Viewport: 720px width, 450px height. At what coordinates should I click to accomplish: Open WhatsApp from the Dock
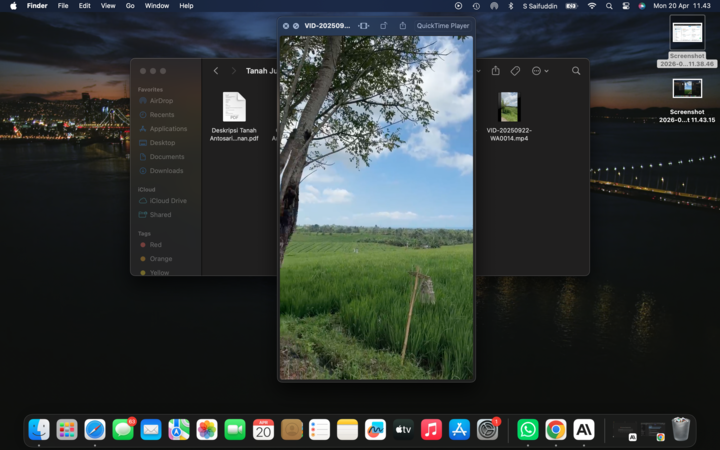(527, 429)
